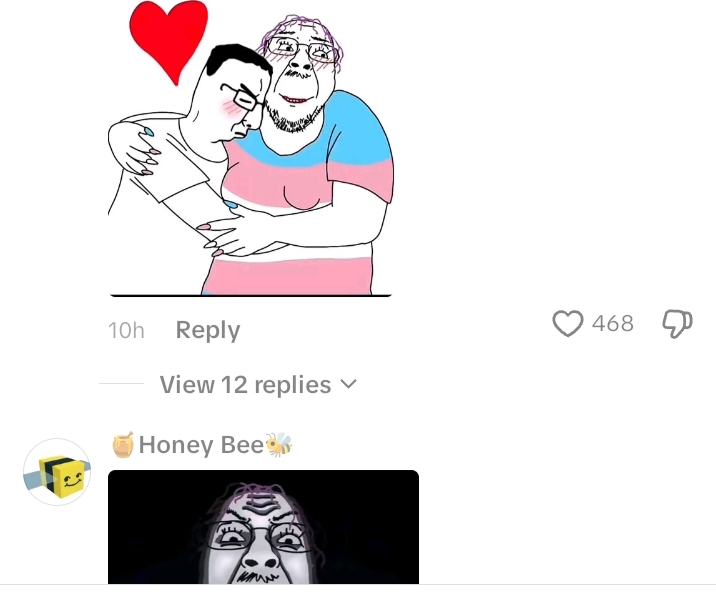View 12 replies under the comment
Screen dimensions: 716x596
245,385
